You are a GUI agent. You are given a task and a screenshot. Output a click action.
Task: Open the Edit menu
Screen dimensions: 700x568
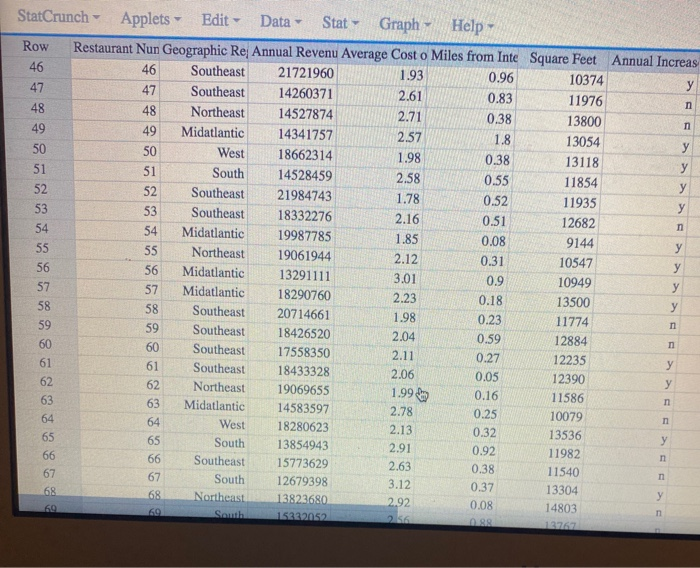(x=221, y=21)
